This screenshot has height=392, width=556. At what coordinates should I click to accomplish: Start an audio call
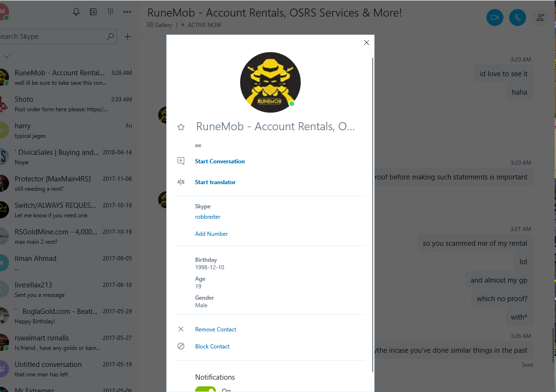(518, 18)
